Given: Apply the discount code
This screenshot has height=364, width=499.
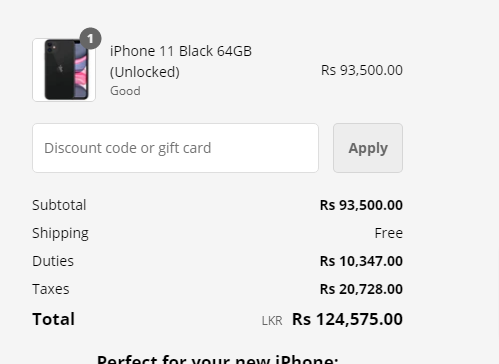Looking at the screenshot, I should pyautogui.click(x=368, y=148).
